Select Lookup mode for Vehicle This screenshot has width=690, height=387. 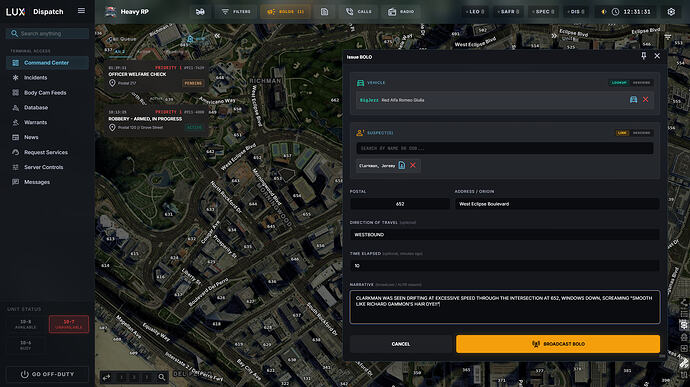click(x=619, y=83)
